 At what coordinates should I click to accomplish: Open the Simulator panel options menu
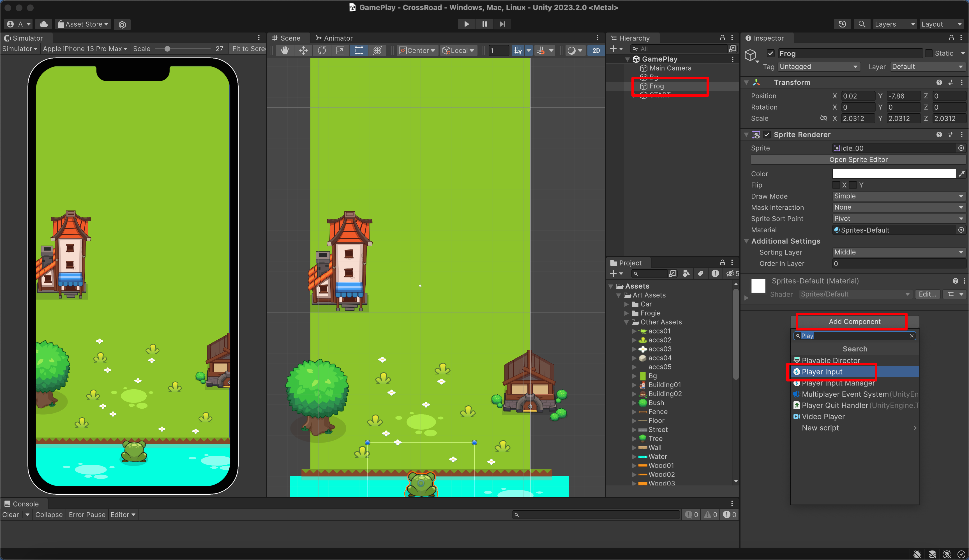point(259,38)
